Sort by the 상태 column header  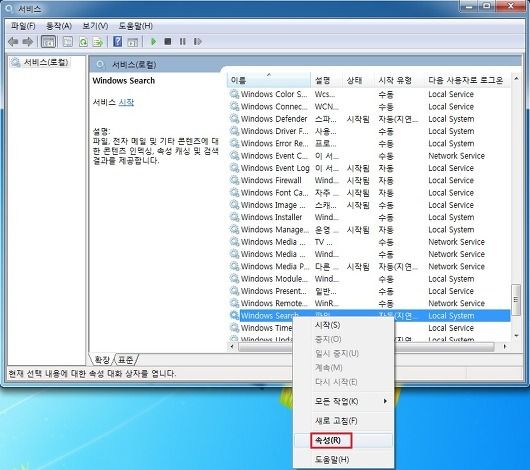[x=358, y=80]
